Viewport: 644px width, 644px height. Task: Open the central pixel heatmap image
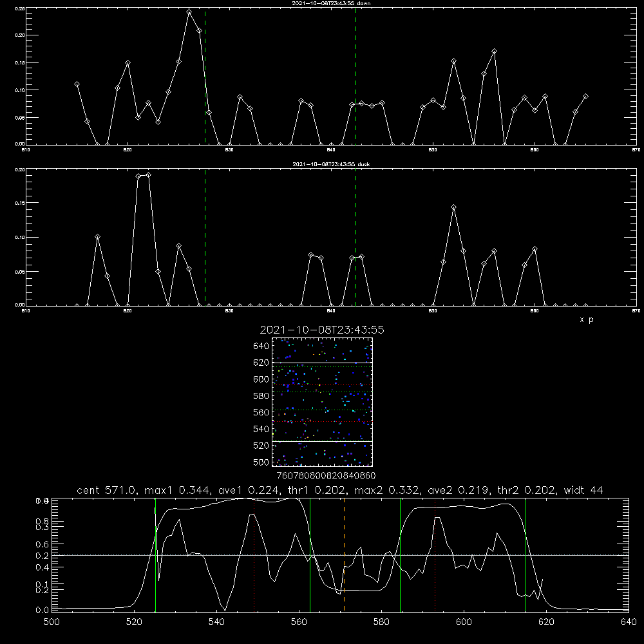323,402
